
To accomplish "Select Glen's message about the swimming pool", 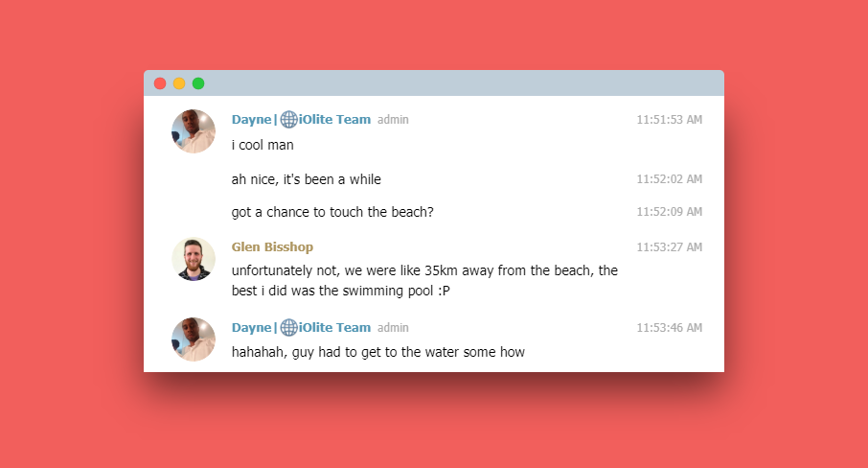I will point(424,281).
